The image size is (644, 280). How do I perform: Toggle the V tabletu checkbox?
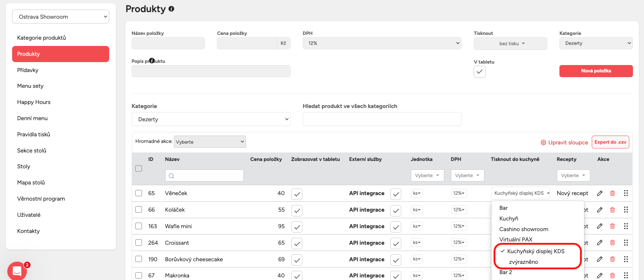[480, 72]
